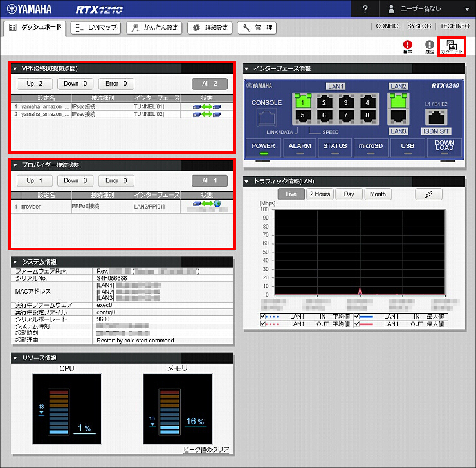Filter VPN list by Down 0

coord(75,84)
